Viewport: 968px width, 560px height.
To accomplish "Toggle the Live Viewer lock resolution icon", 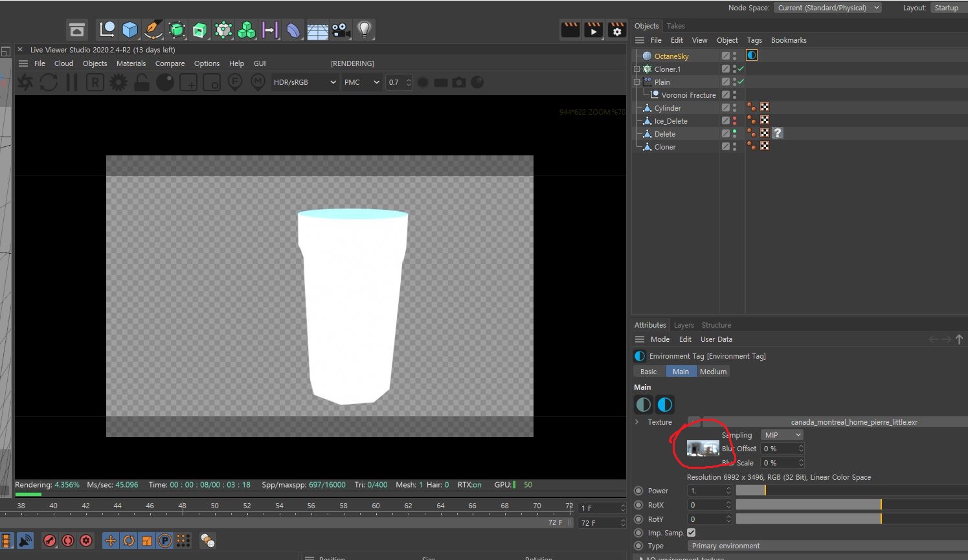I will 142,82.
